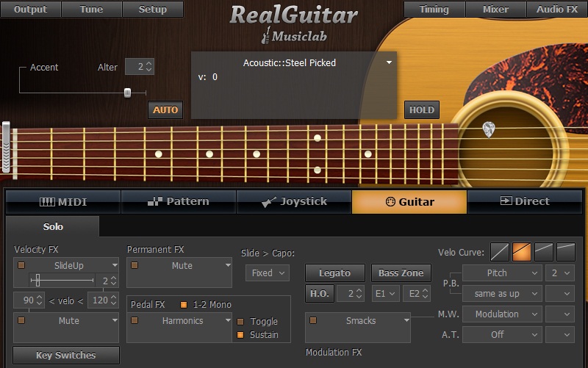Enable the lower Velocity FX Mute checkbox
Image resolution: width=588 pixels, height=368 pixels.
tap(21, 320)
